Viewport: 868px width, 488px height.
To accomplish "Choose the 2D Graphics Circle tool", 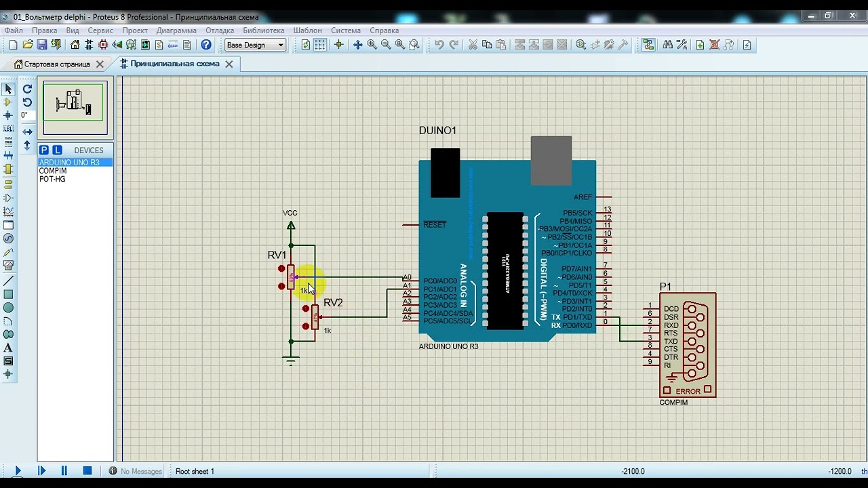I will coord(8,308).
